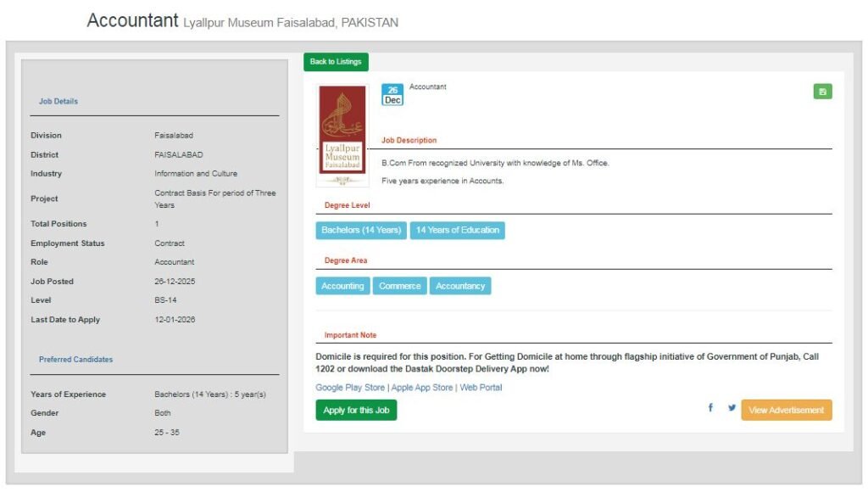Click the Commerce degree area tag
This screenshot has width=868, height=492.
pyautogui.click(x=400, y=287)
